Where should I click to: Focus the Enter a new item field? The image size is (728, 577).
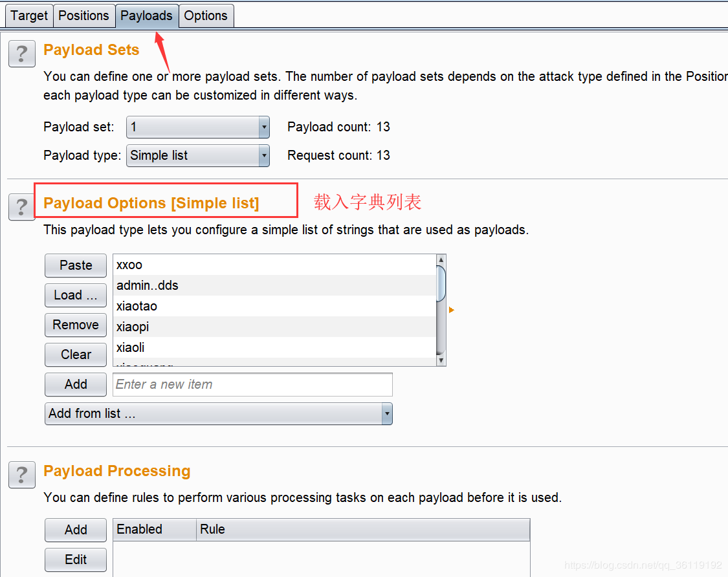click(x=252, y=384)
